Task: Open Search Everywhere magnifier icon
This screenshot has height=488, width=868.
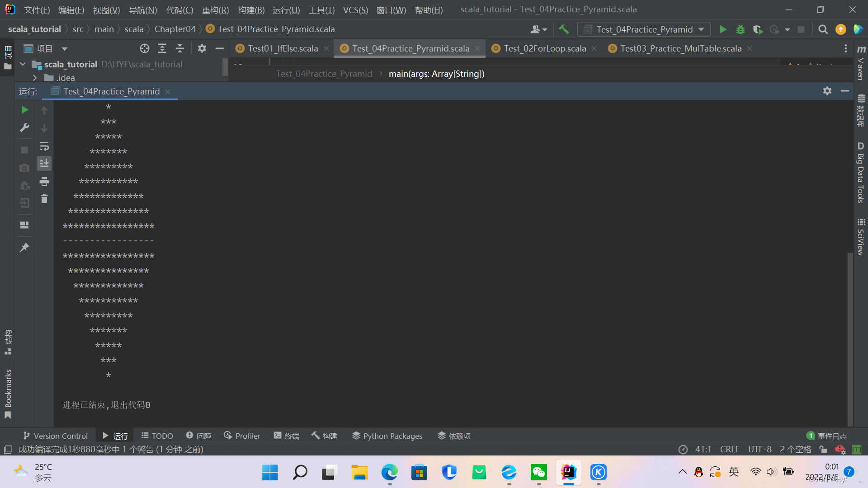Action: click(x=823, y=29)
